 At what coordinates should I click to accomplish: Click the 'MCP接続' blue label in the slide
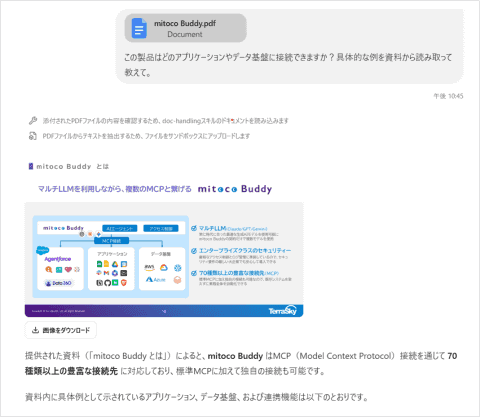111,241
